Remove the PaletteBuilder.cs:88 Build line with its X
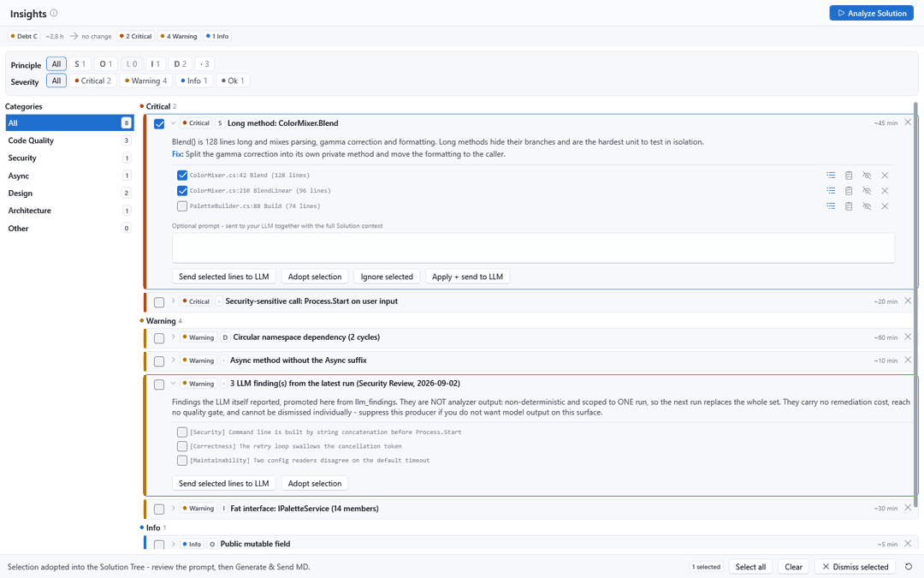The image size is (924, 578). coord(885,206)
